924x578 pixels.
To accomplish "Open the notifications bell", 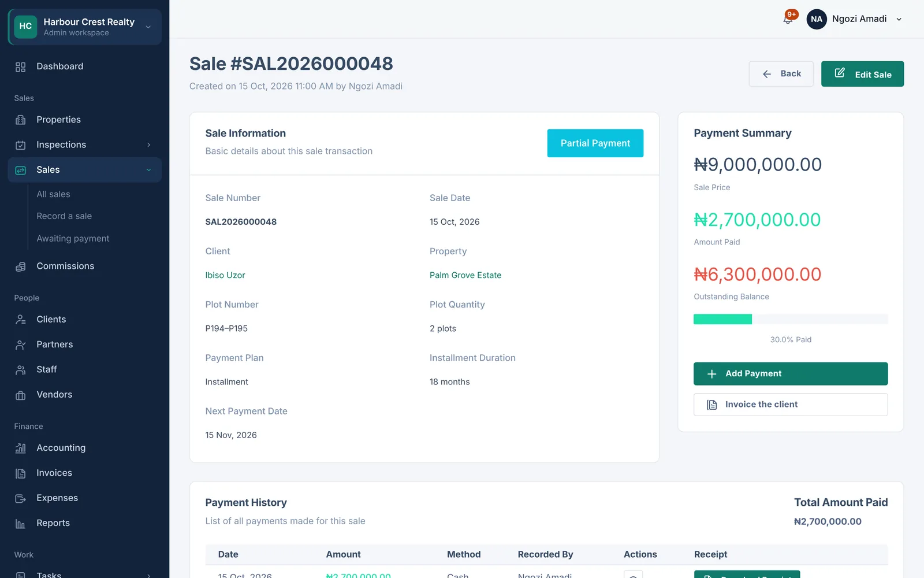I will point(788,19).
